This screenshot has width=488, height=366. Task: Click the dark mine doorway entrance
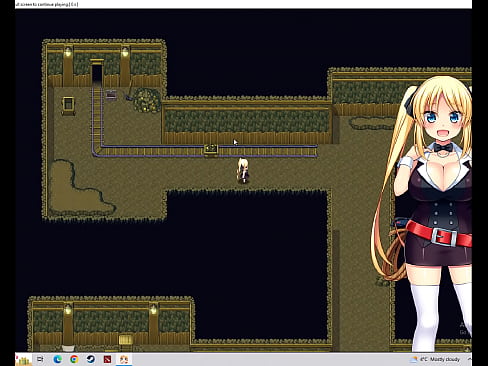pyautogui.click(x=97, y=74)
